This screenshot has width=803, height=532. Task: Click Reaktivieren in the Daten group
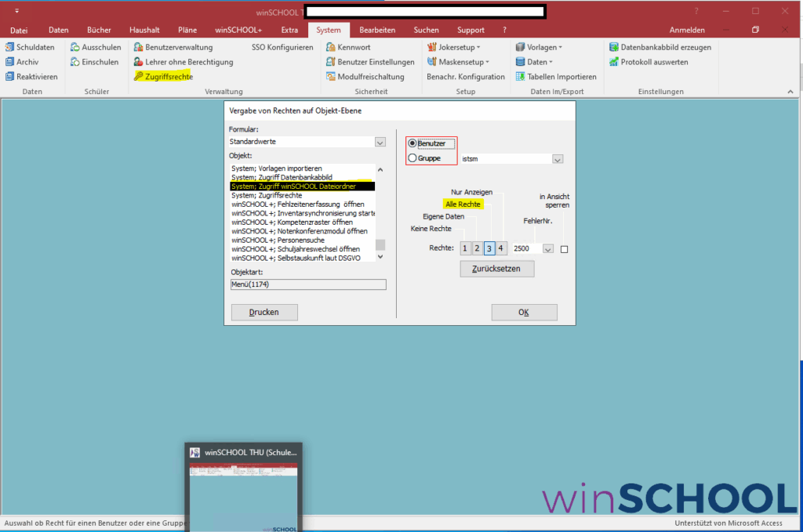pyautogui.click(x=31, y=77)
